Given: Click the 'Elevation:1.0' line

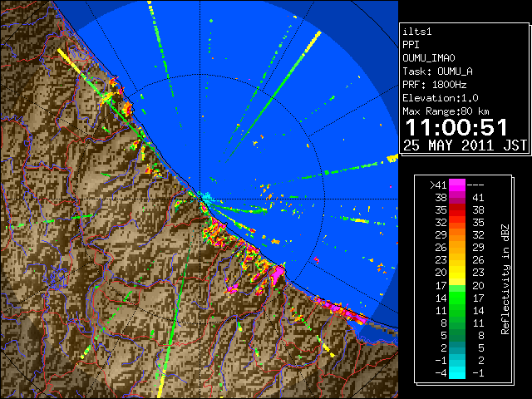Looking at the screenshot, I should pyautogui.click(x=441, y=98).
